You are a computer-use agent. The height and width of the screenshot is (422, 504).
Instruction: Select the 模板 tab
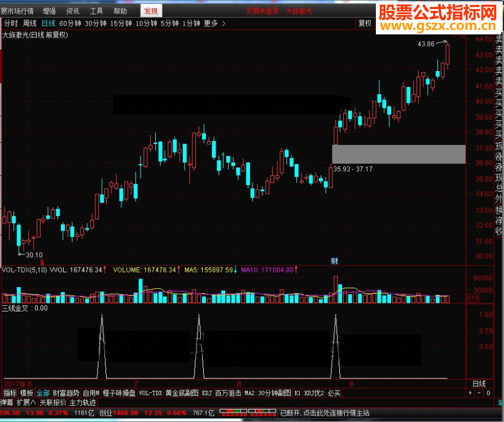(x=27, y=393)
